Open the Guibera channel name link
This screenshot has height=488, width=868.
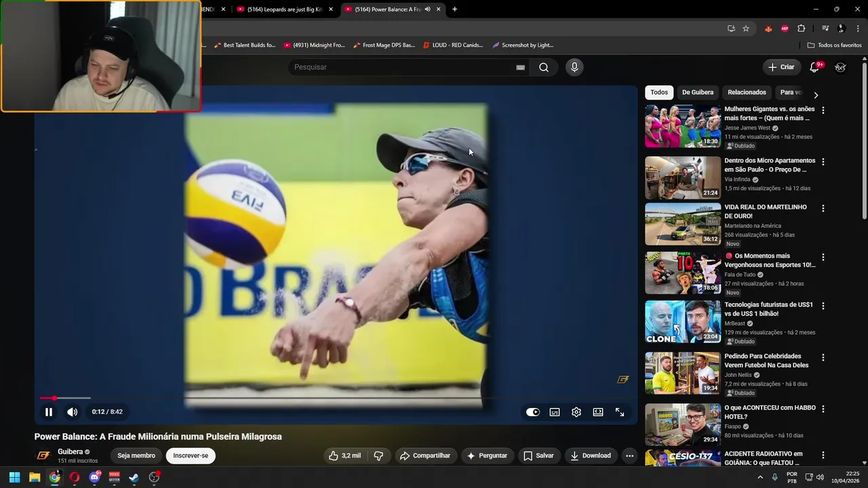pos(71,451)
